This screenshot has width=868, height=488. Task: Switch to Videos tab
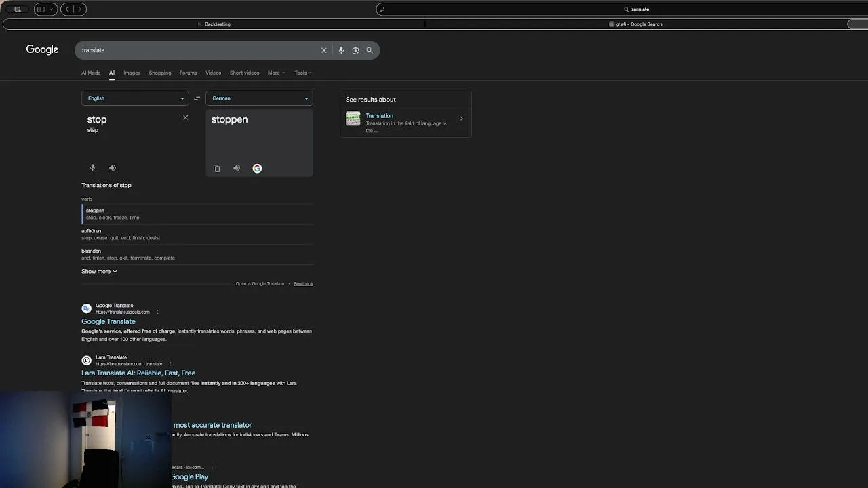tap(213, 73)
